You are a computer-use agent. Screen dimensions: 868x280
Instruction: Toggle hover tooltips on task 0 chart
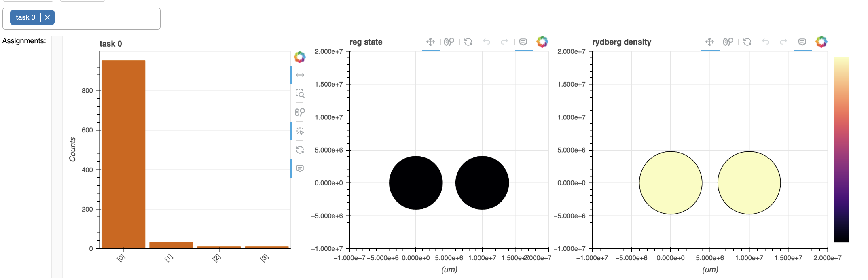(x=300, y=168)
